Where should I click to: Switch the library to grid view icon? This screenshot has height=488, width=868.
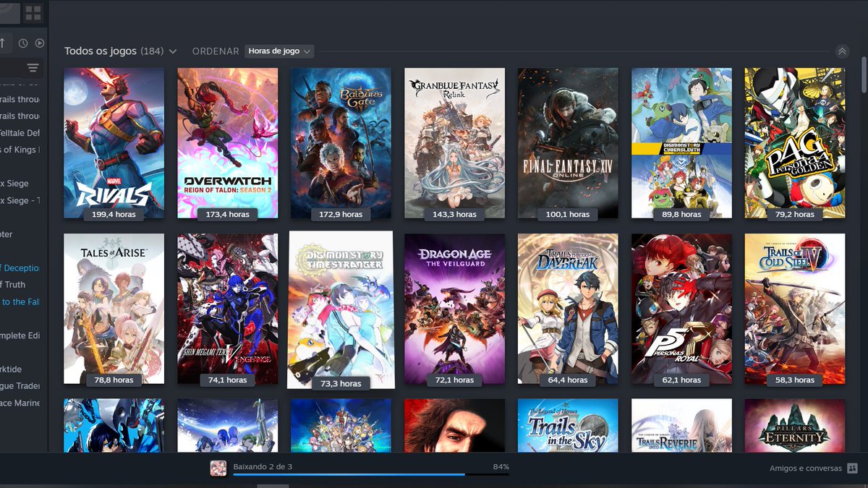point(33,12)
